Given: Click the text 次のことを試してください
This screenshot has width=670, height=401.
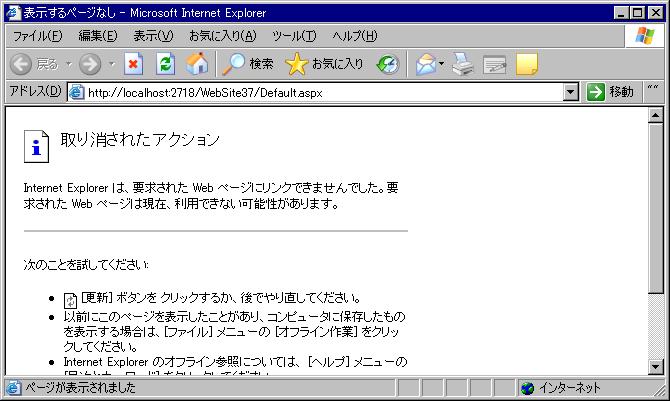Looking at the screenshot, I should tap(86, 265).
